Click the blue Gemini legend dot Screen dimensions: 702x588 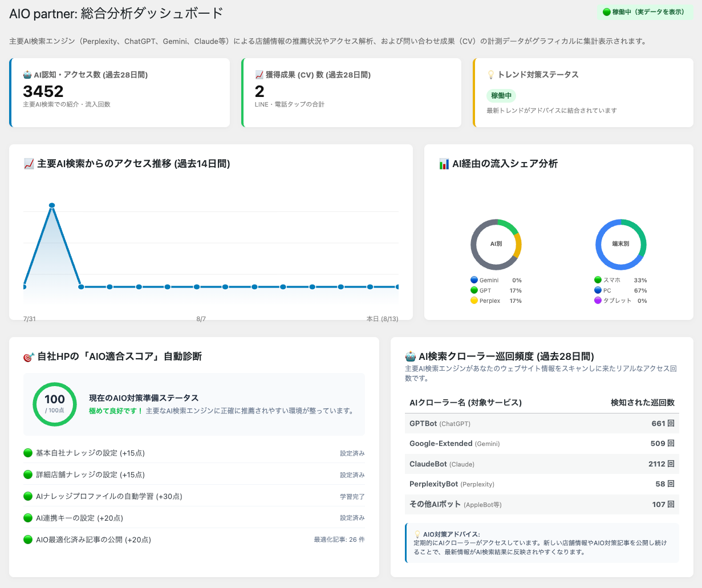(474, 280)
